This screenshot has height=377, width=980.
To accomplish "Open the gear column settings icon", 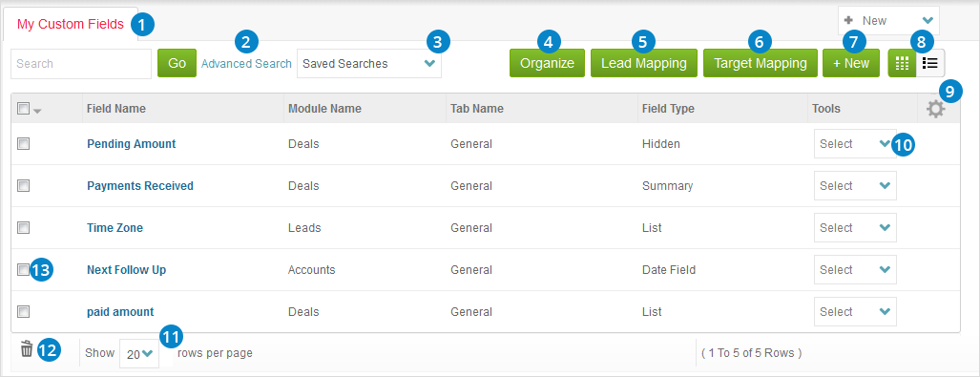I will (935, 110).
